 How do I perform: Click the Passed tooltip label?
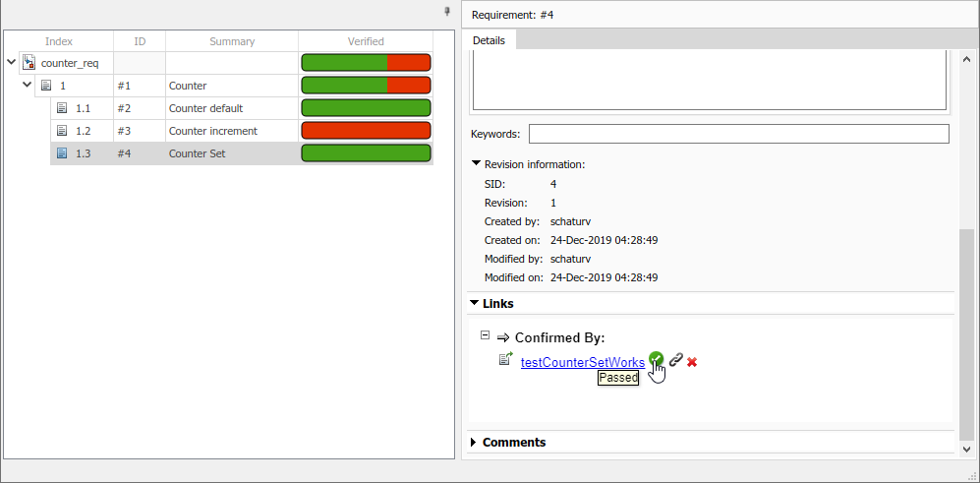click(x=618, y=378)
